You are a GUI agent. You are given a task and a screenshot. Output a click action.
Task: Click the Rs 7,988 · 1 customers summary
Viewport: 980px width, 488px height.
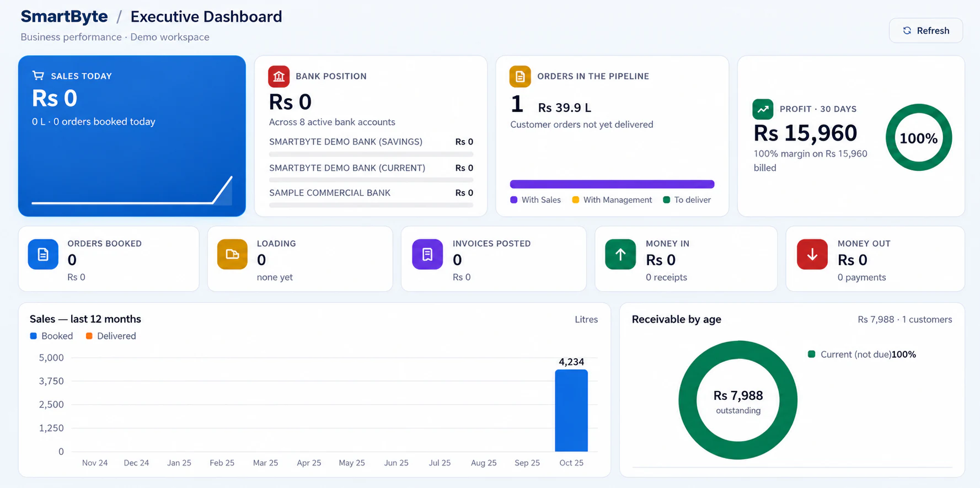905,319
